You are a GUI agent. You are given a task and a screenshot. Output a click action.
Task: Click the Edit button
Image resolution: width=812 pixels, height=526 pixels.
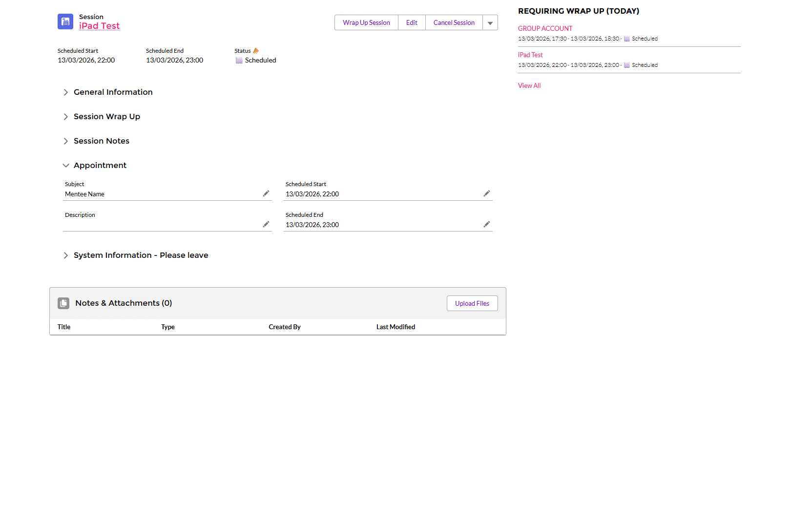click(412, 23)
